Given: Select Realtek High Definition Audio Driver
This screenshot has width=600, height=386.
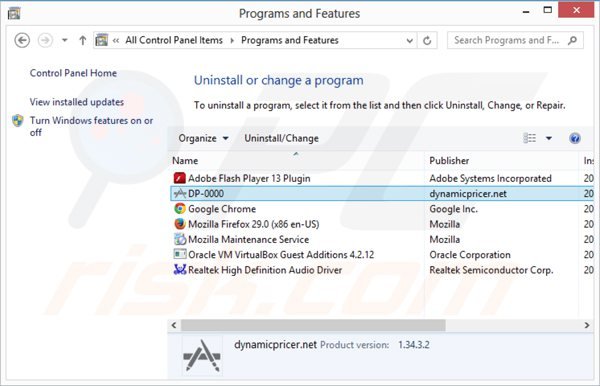Looking at the screenshot, I should click(x=381, y=270).
